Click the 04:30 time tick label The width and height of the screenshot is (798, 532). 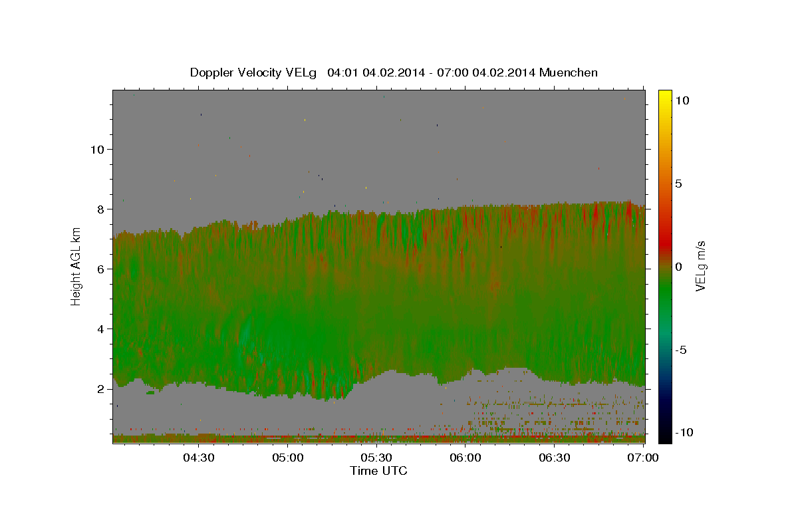(198, 458)
